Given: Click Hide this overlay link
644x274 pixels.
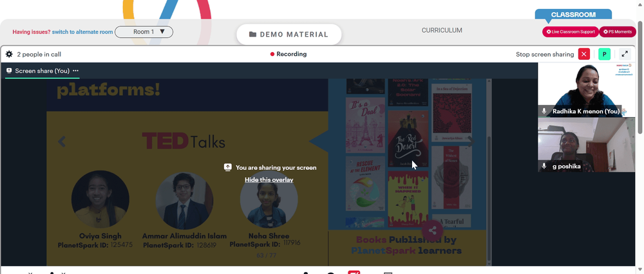Looking at the screenshot, I should click(x=269, y=179).
